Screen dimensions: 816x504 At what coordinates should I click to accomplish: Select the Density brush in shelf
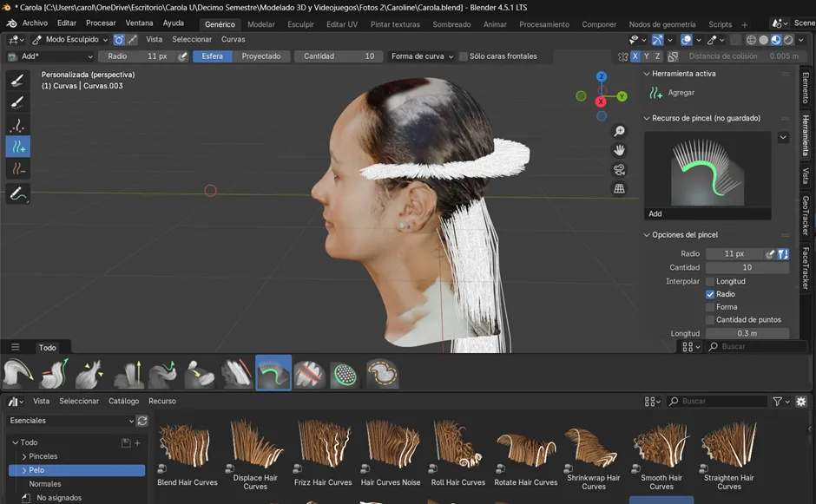point(345,374)
